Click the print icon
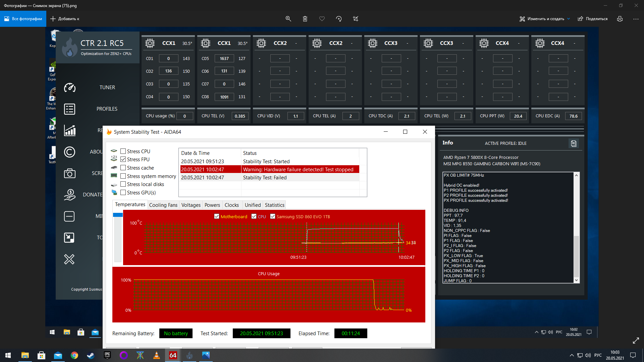Screen dimensions: 644x362 pyautogui.click(x=620, y=19)
